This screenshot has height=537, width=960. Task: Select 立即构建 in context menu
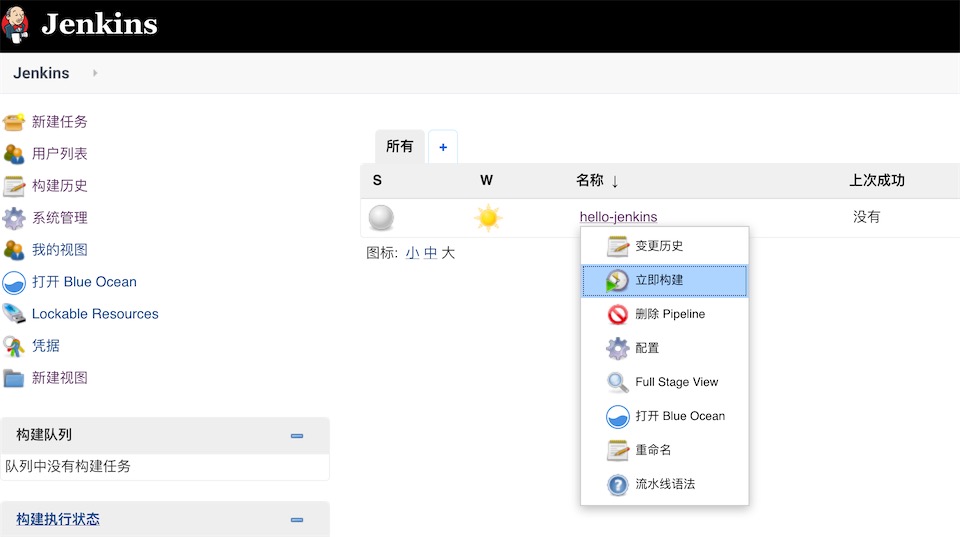click(664, 280)
